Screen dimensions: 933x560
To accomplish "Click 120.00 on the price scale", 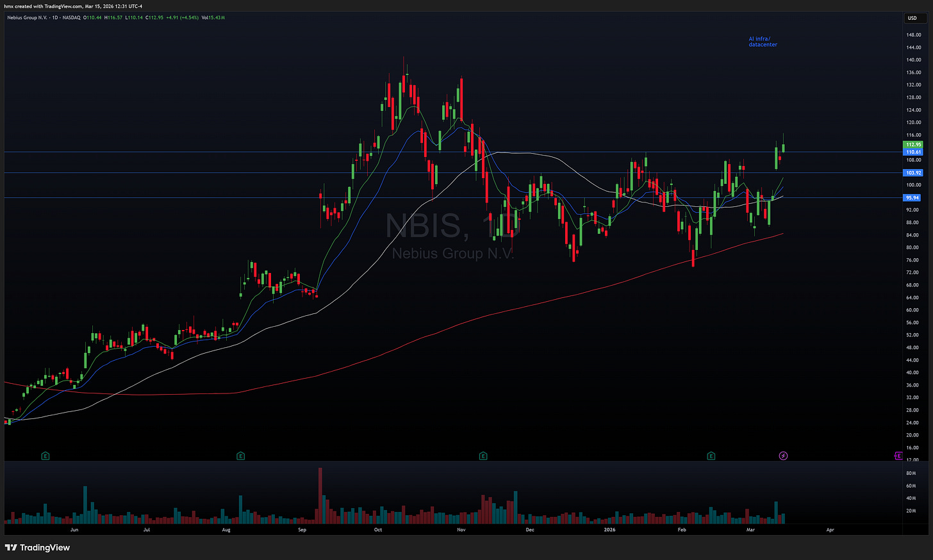I will pyautogui.click(x=914, y=122).
